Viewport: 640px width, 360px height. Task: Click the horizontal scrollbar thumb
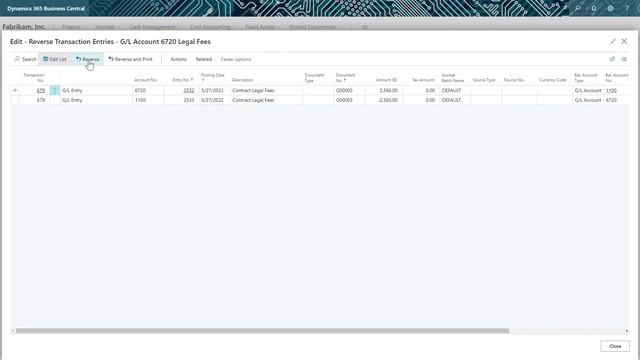tap(262, 331)
